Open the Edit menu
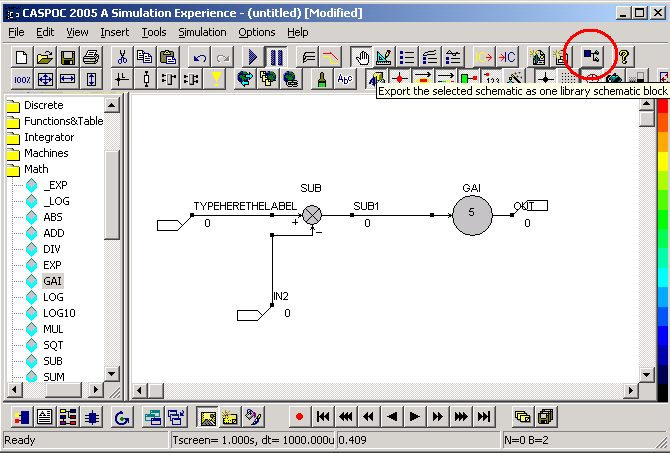This screenshot has width=670, height=453. coord(45,32)
